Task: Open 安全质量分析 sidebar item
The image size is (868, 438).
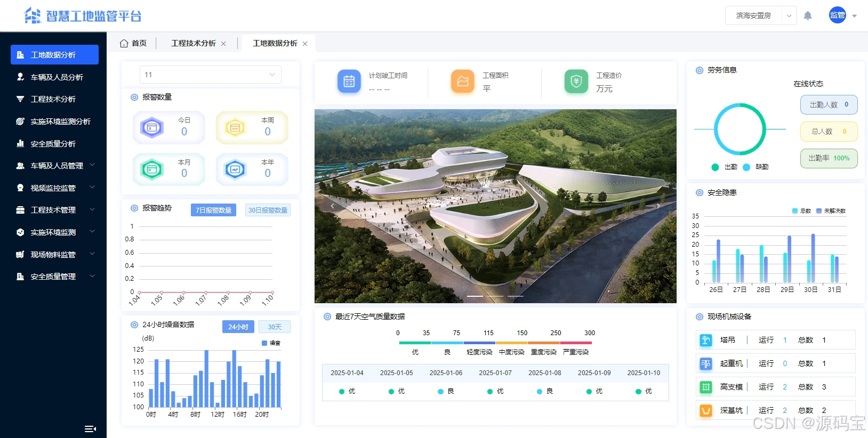Action: 54,144
